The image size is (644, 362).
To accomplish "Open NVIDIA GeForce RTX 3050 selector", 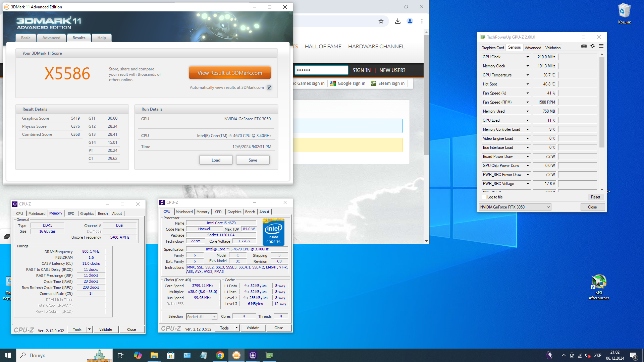I will click(515, 207).
